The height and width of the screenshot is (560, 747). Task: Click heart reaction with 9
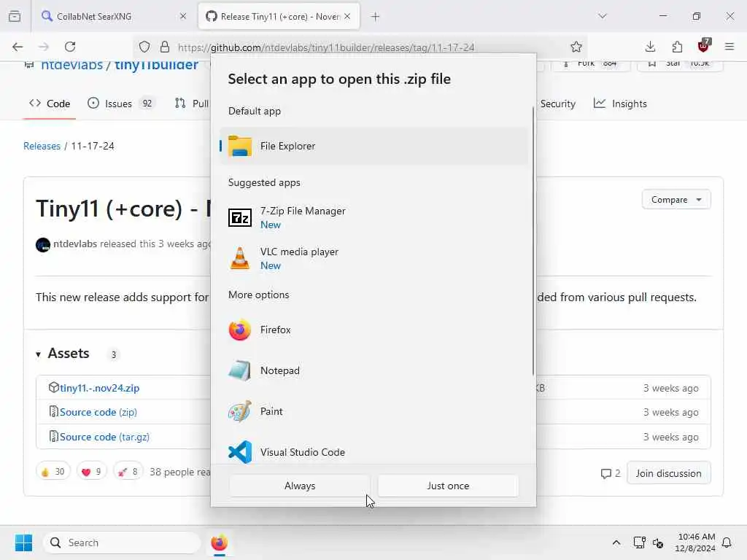(x=91, y=472)
